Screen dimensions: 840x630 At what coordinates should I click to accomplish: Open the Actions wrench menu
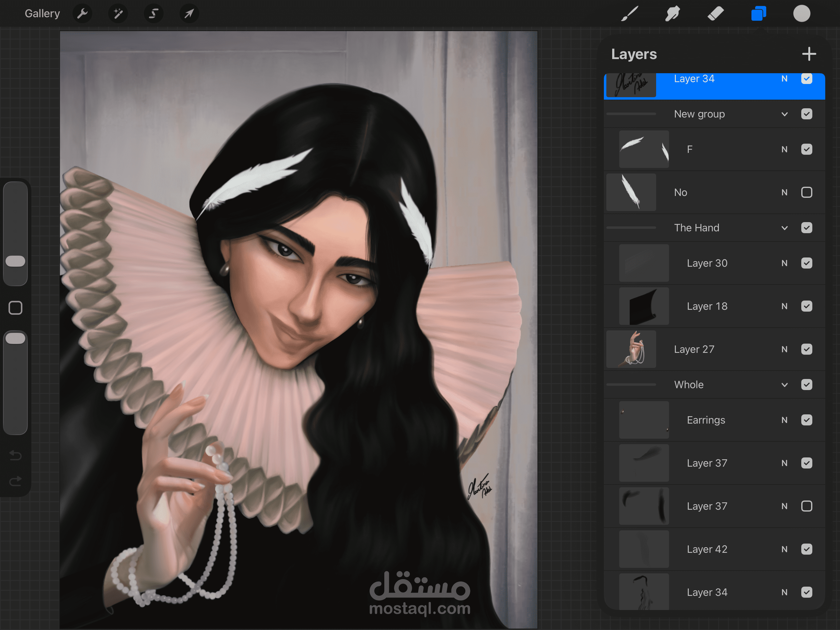[82, 14]
